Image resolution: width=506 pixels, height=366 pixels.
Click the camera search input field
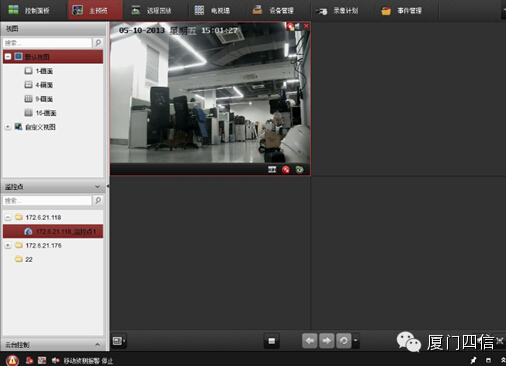pos(47,200)
